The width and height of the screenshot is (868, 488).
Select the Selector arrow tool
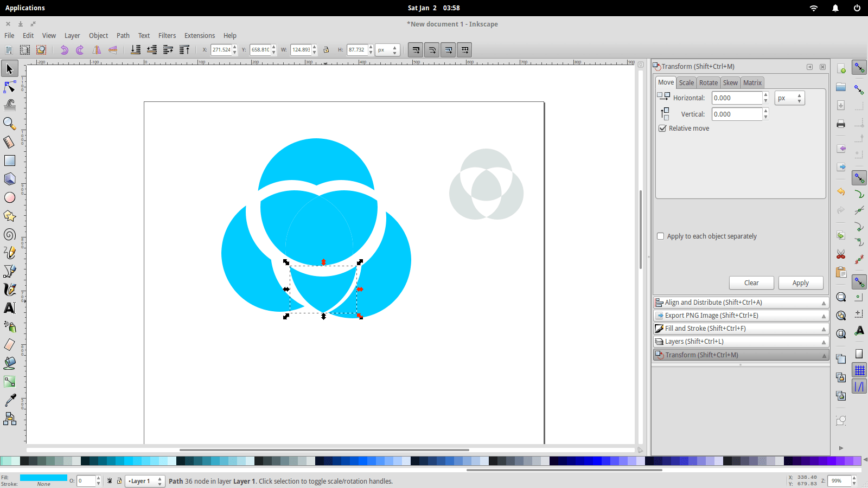pyautogui.click(x=10, y=69)
